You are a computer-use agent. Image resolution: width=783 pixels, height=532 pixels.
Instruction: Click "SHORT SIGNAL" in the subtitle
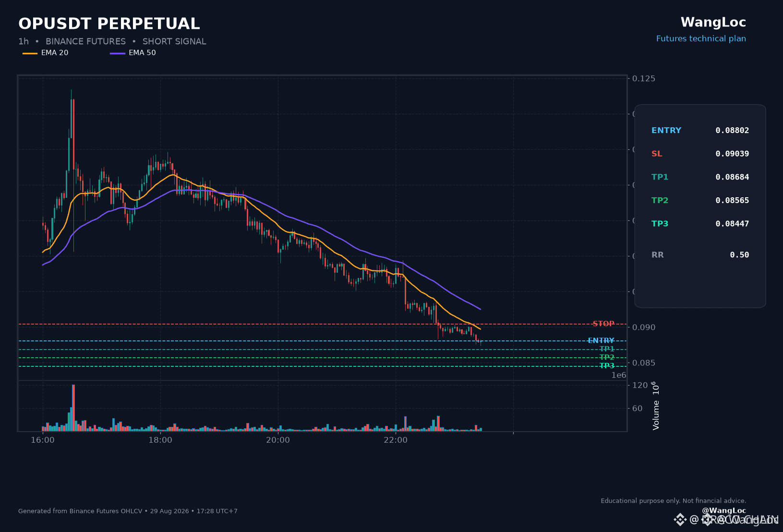[174, 41]
